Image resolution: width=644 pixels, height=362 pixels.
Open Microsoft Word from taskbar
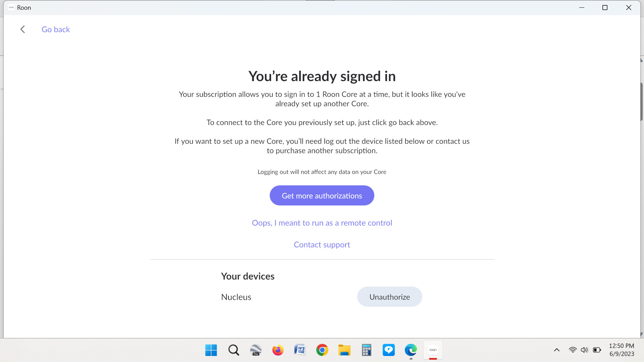pos(300,350)
